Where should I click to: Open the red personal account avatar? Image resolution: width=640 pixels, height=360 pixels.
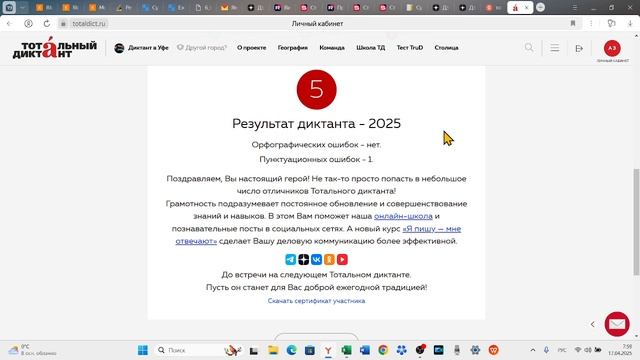612,48
